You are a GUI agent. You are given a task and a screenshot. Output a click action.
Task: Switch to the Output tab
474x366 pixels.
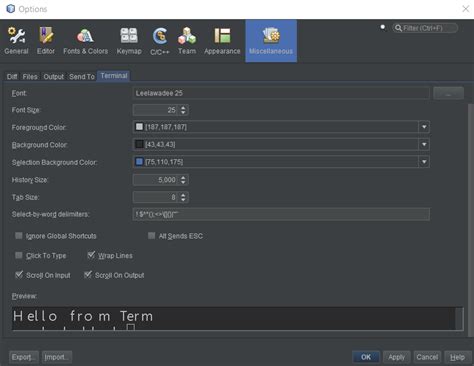click(53, 77)
